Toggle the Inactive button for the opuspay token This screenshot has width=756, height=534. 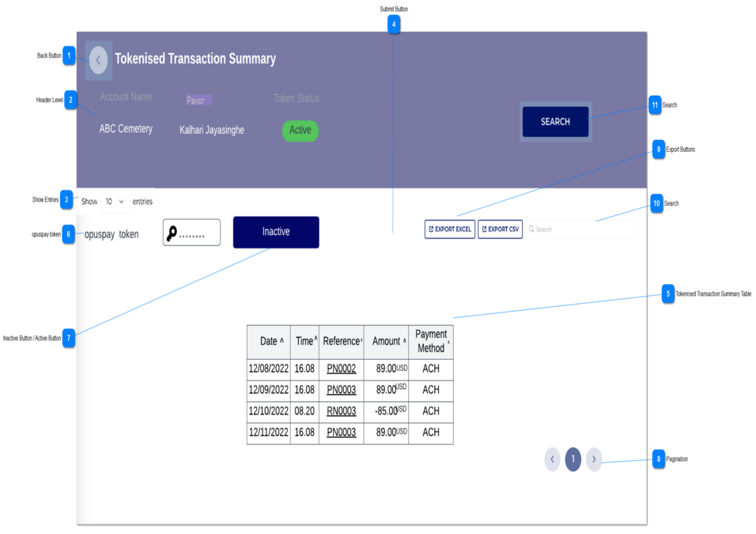275,232
